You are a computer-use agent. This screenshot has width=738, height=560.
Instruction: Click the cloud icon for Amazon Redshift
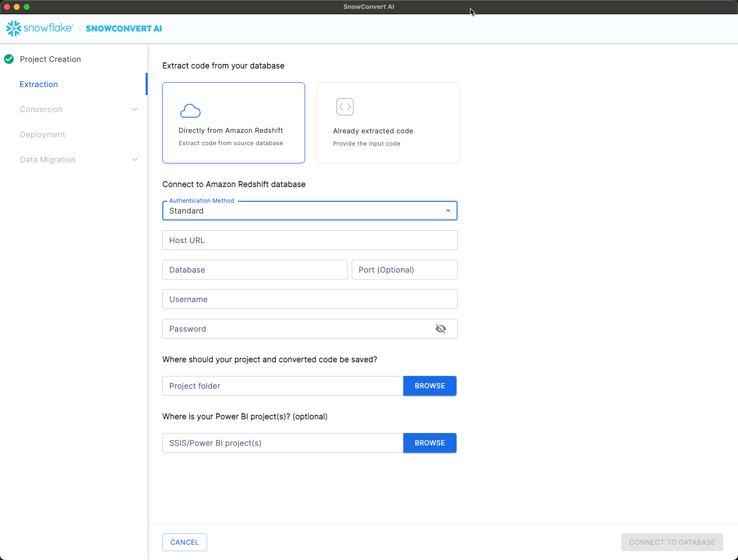click(x=190, y=111)
